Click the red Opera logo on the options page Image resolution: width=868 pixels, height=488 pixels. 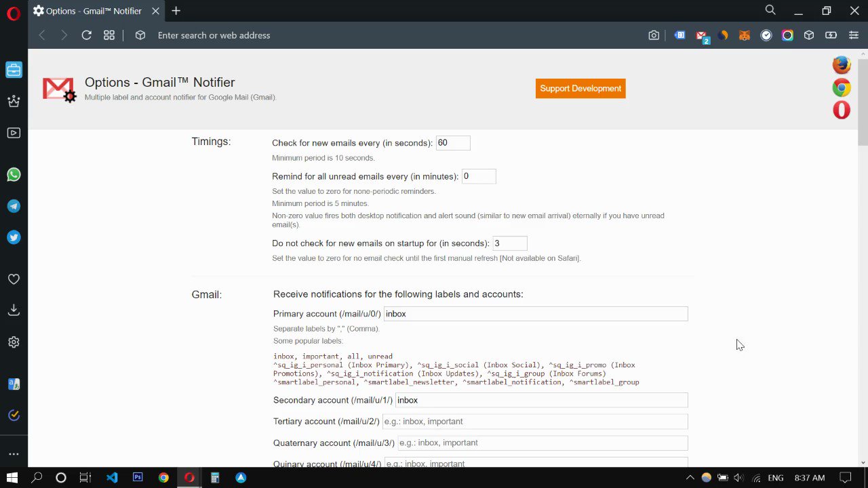pos(842,110)
